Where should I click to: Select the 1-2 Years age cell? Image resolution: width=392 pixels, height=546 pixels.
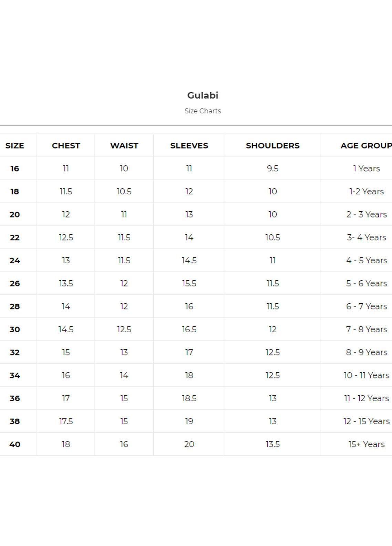coord(366,192)
